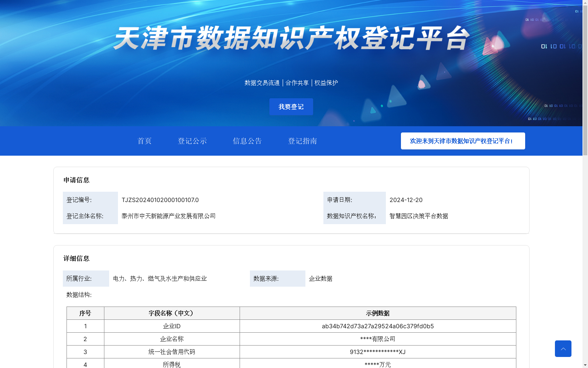The width and height of the screenshot is (588, 368).
Task: Open the 首页 navigation item
Action: pyautogui.click(x=144, y=141)
